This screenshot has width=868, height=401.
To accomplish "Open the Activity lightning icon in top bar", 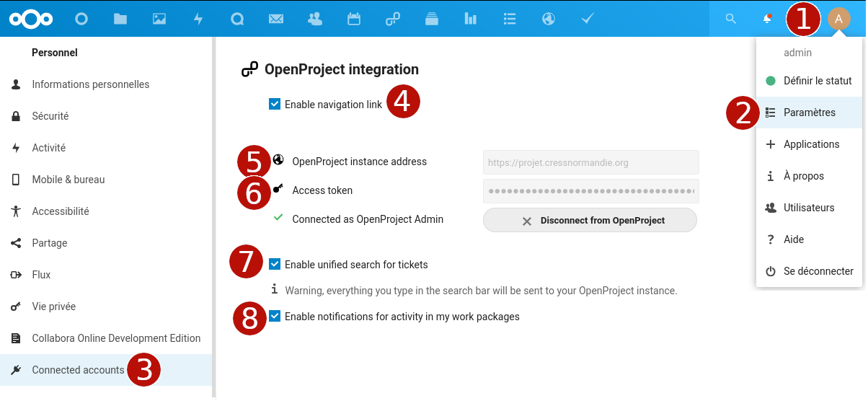I will [198, 19].
